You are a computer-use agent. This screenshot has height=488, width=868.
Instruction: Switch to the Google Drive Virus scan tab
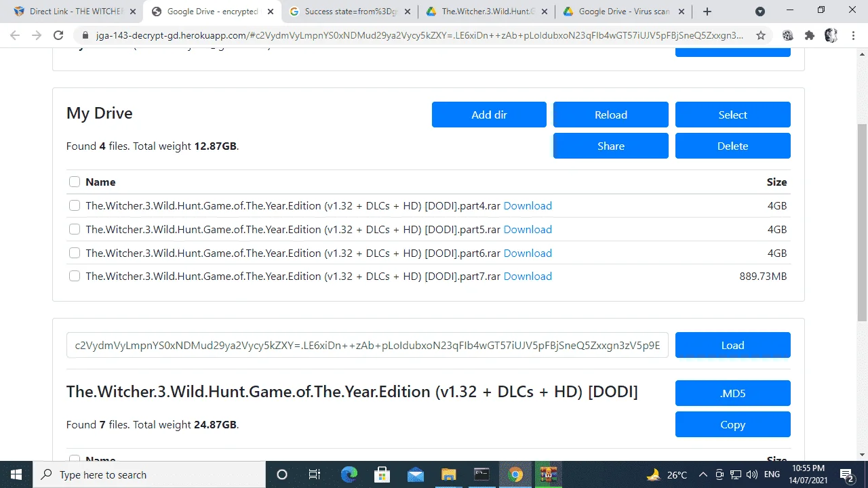pyautogui.click(x=623, y=12)
